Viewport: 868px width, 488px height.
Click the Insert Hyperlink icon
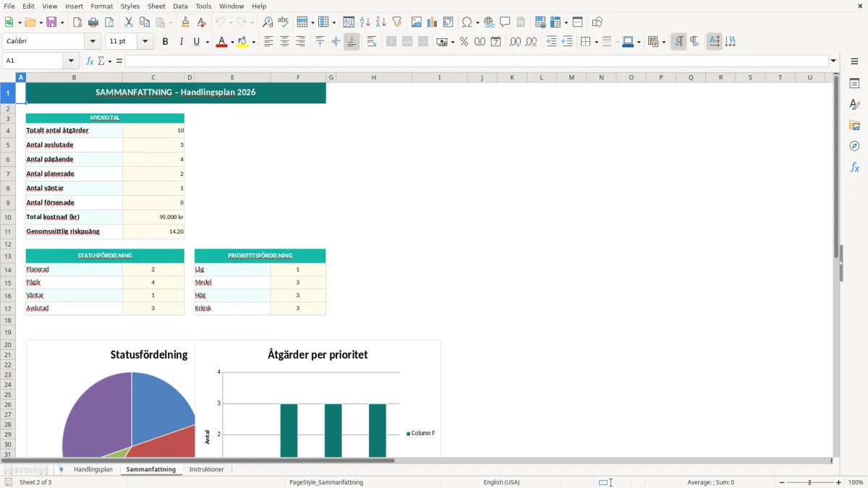click(489, 22)
